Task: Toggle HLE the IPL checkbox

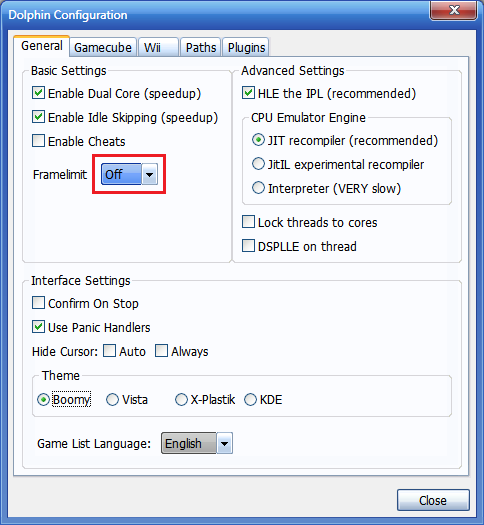Action: pos(248,93)
